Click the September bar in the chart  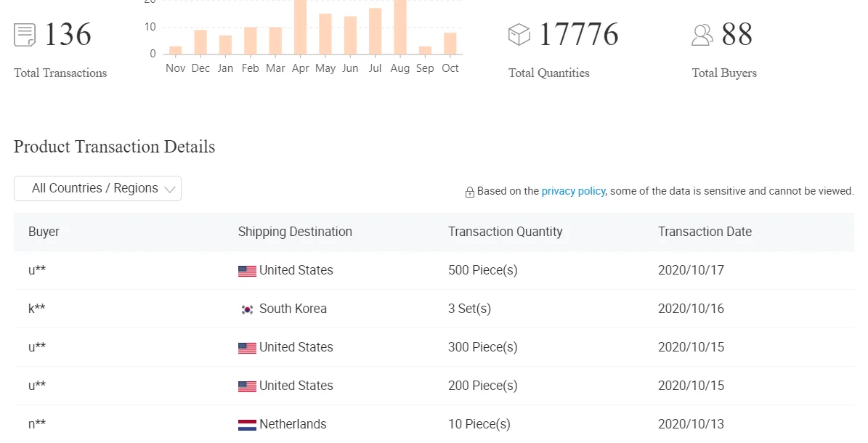point(425,50)
